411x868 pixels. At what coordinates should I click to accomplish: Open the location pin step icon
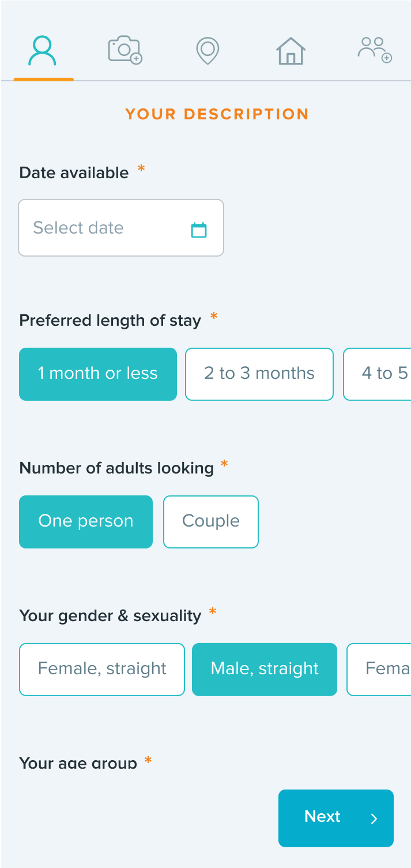coord(208,51)
